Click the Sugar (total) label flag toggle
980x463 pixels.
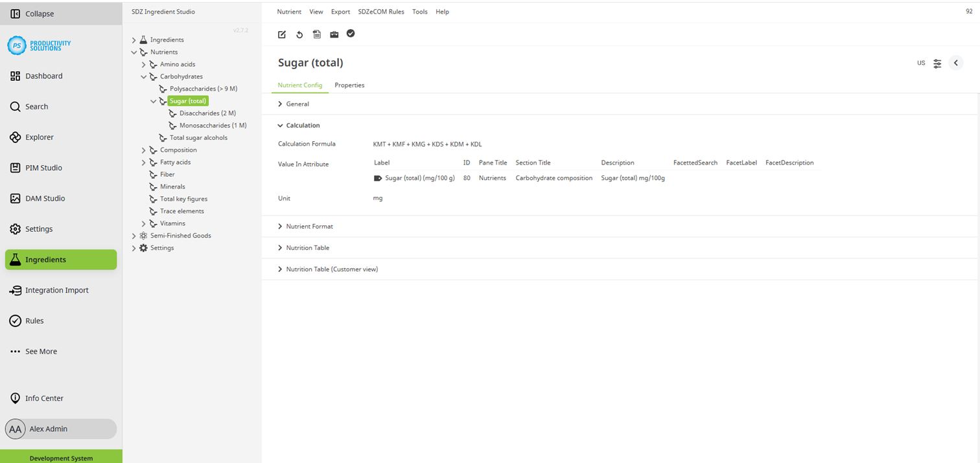377,177
